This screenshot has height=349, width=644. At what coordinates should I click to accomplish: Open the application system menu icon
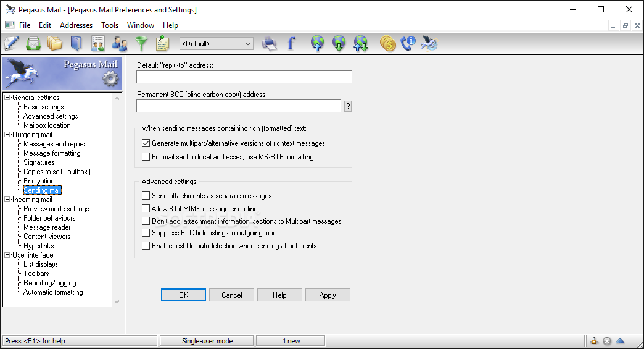pos(10,9)
